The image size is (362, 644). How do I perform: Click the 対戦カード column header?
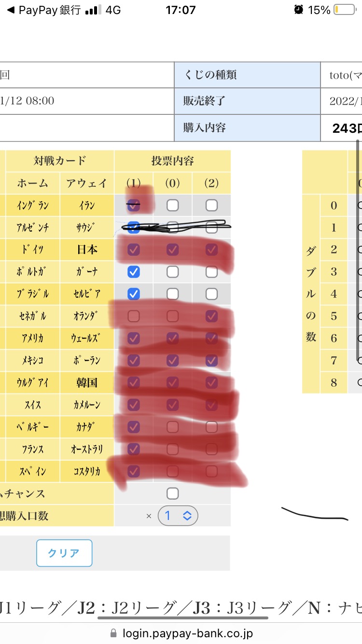tap(60, 161)
